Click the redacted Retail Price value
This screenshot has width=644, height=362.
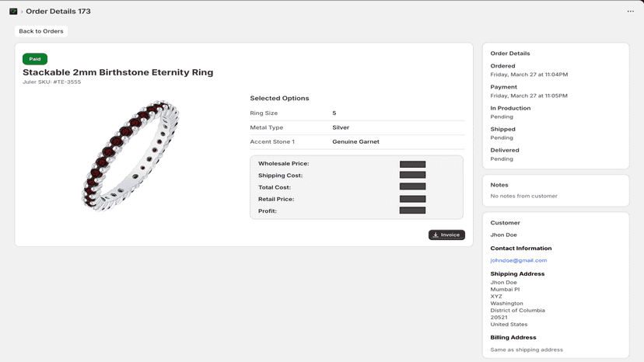(413, 199)
